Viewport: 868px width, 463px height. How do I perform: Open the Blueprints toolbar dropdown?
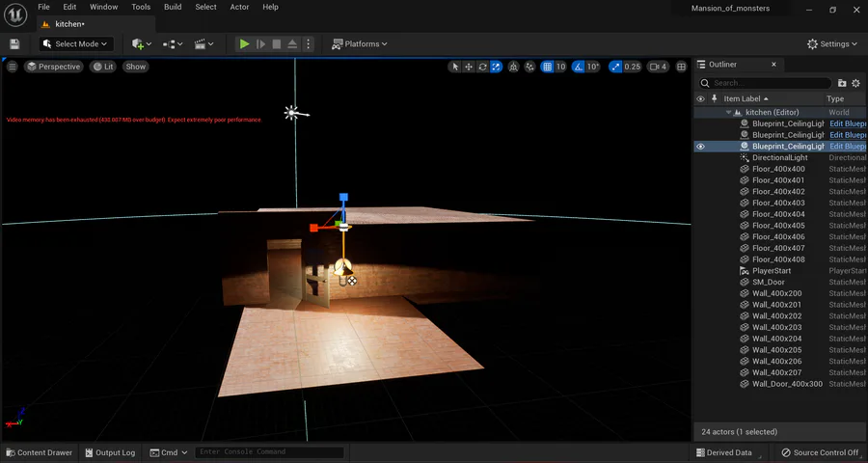[x=173, y=43]
